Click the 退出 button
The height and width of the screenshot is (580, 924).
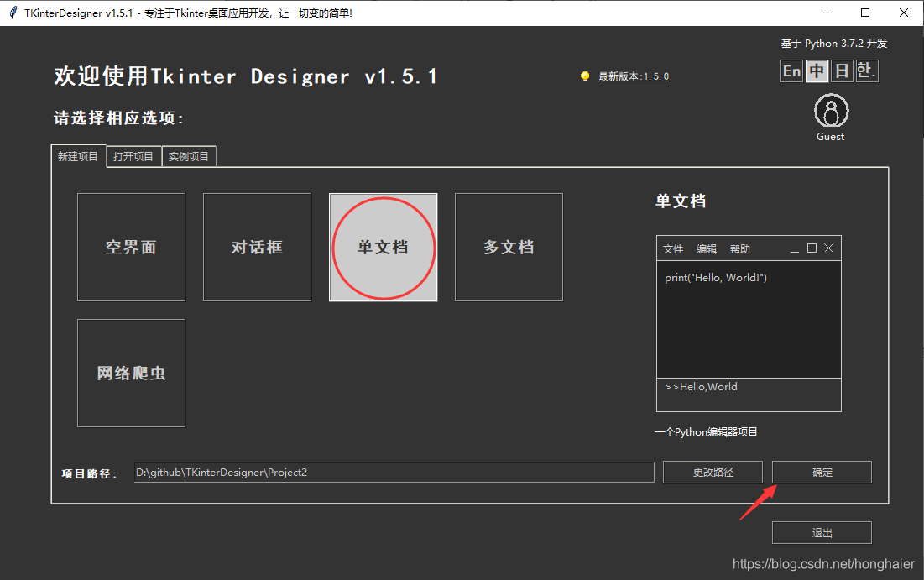coord(822,533)
